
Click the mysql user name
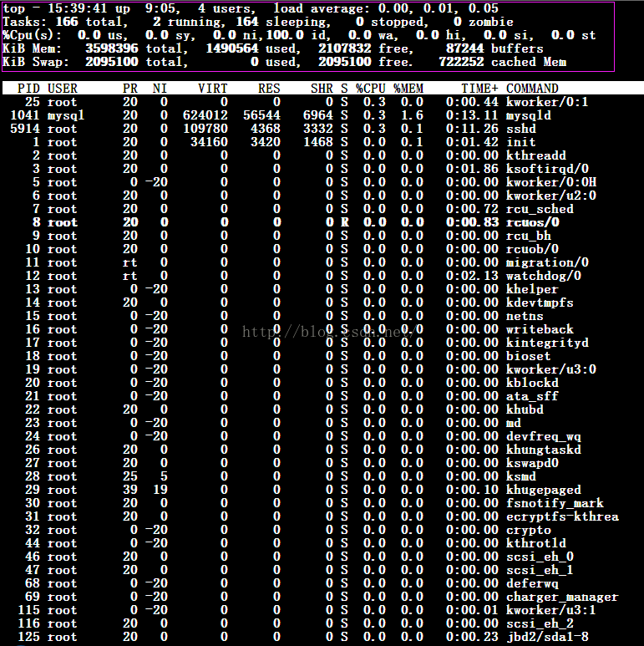pyautogui.click(x=66, y=115)
